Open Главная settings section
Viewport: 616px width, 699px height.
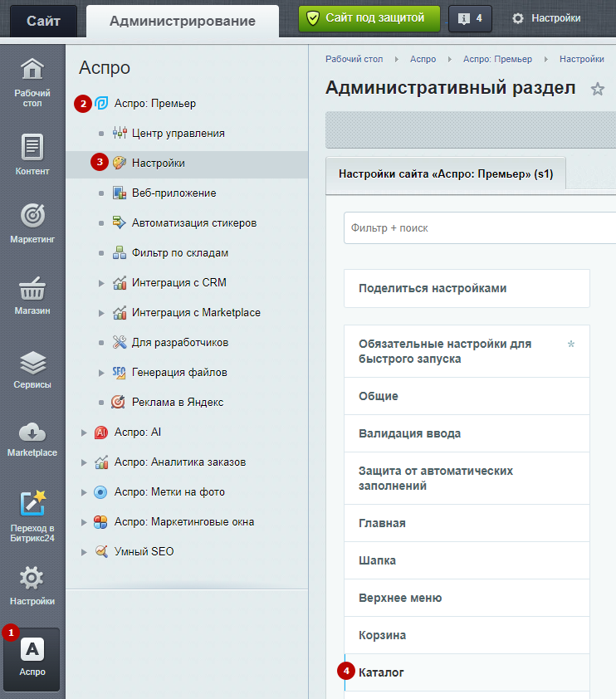[x=467, y=523]
